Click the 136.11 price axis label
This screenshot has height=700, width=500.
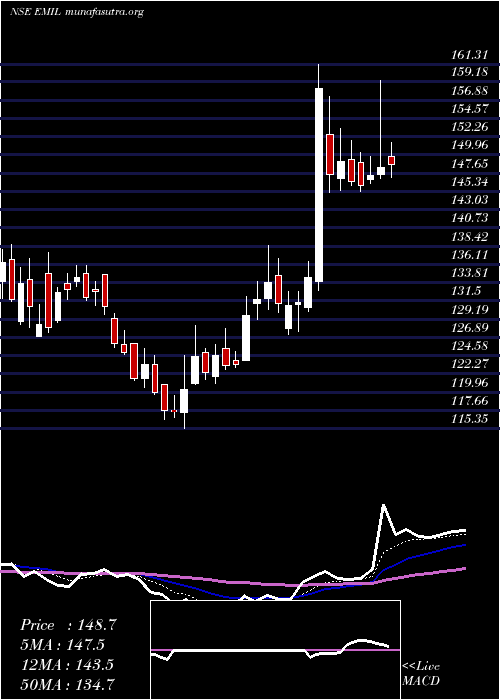tap(470, 255)
